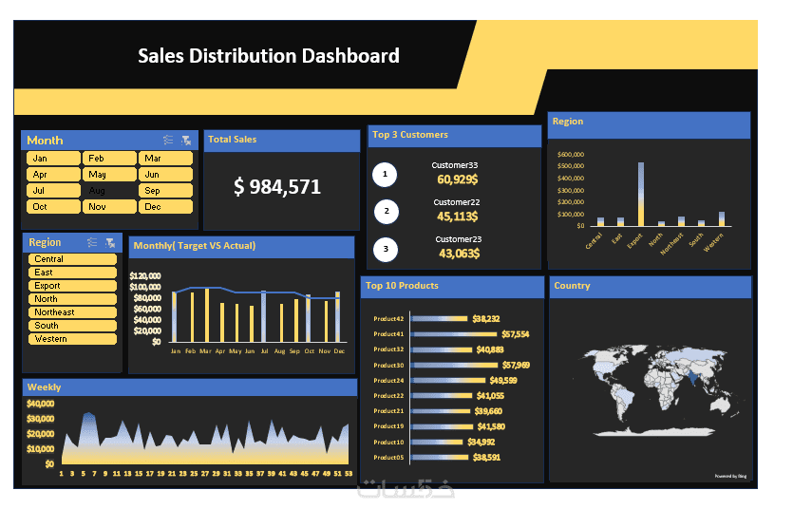Select Product30 bar showing $57,969

[454, 366]
